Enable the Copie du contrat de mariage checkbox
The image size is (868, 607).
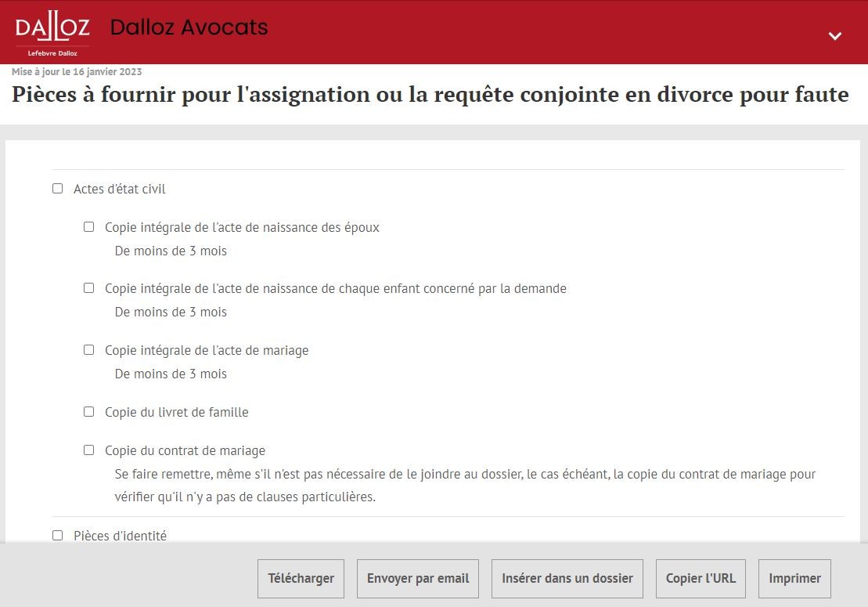pyautogui.click(x=89, y=450)
